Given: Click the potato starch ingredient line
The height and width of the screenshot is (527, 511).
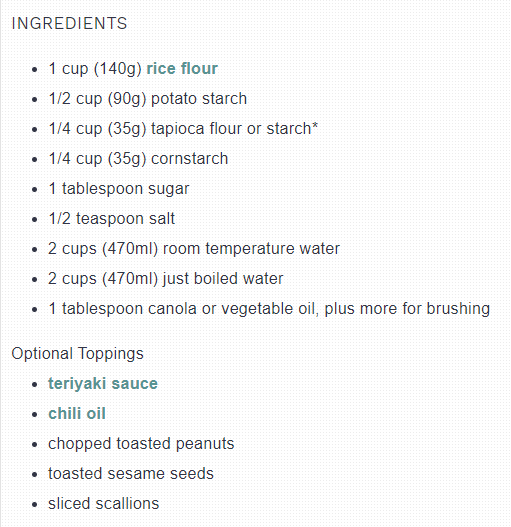Looking at the screenshot, I should [148, 99].
